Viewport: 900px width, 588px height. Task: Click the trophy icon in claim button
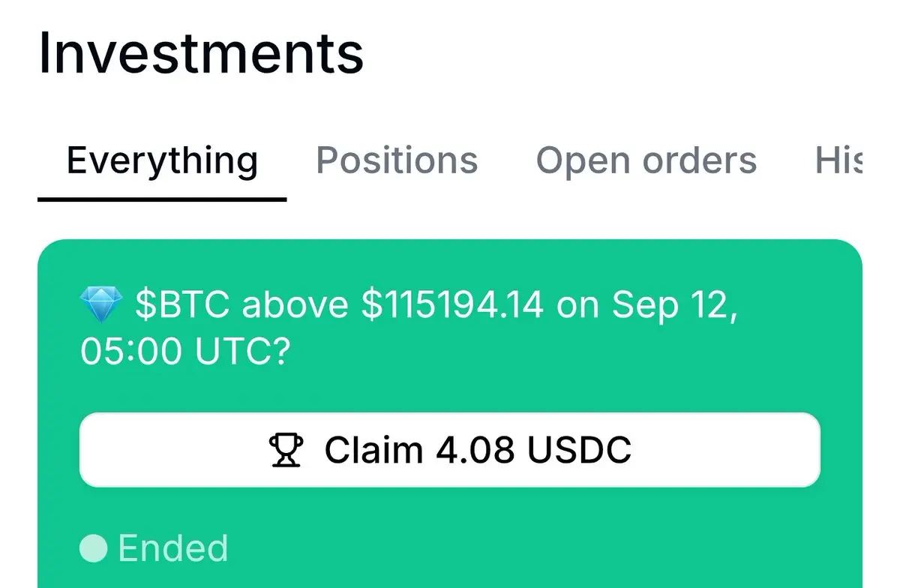286,450
